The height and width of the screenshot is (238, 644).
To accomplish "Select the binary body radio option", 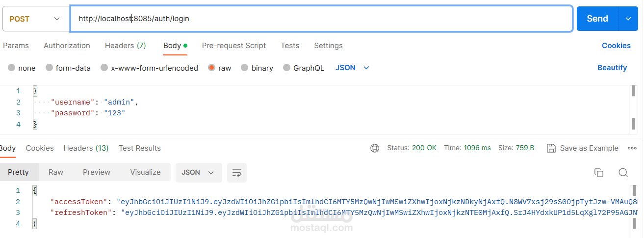I will pos(245,68).
